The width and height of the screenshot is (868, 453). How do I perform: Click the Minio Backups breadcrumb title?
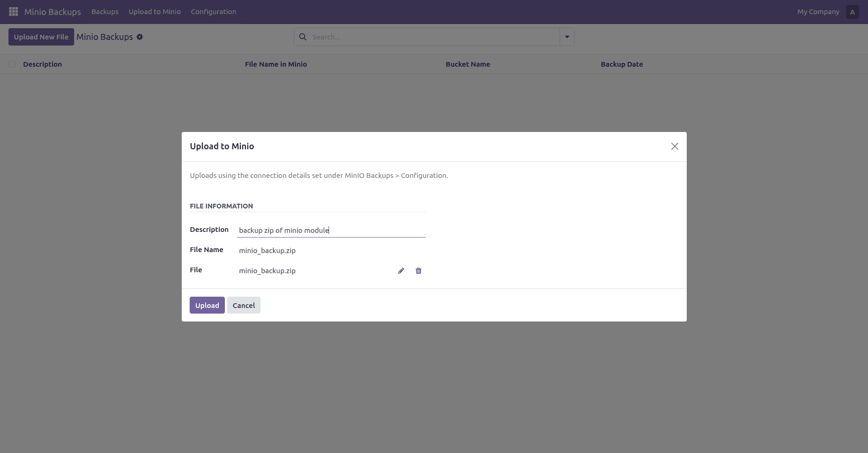pyautogui.click(x=105, y=37)
